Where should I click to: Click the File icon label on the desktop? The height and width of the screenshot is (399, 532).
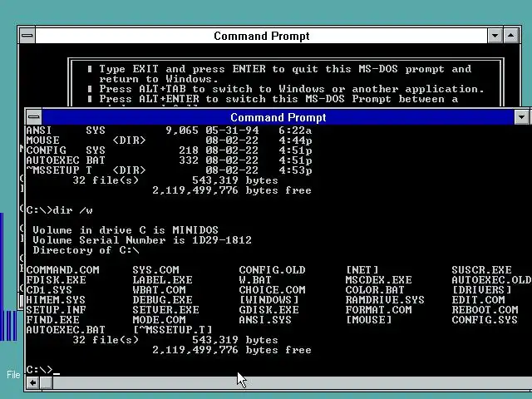tap(13, 375)
